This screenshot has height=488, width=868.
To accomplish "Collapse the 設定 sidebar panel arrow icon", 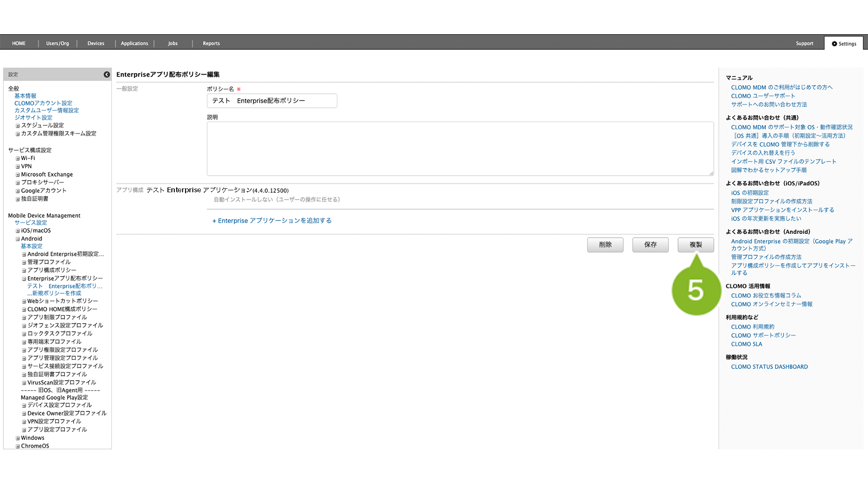I will pos(106,75).
